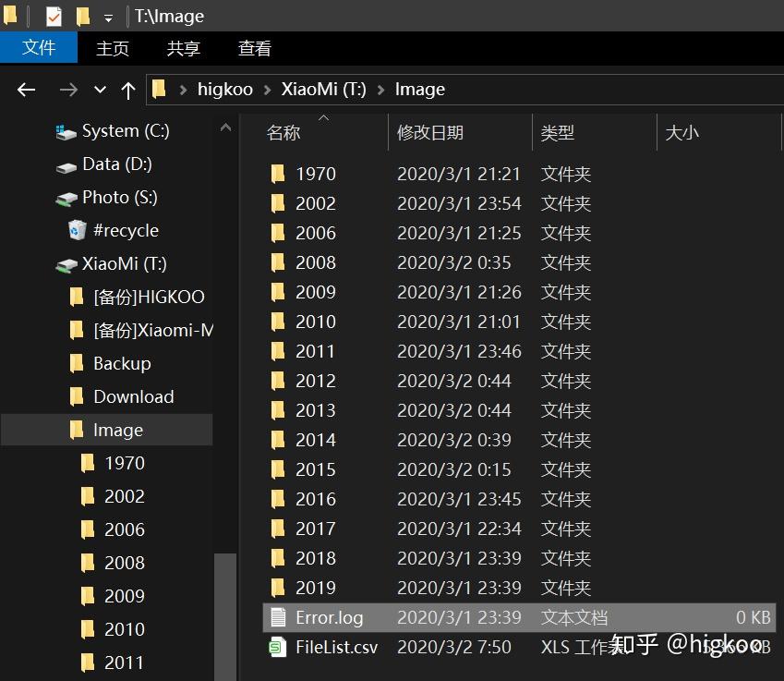Click the System (C:) drive icon
The height and width of the screenshot is (681, 784).
tap(64, 131)
